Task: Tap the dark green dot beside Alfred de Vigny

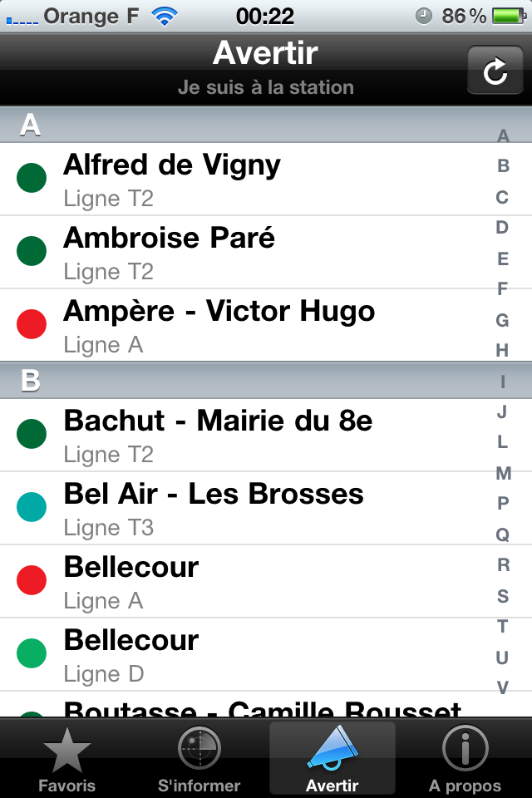Action: click(32, 179)
